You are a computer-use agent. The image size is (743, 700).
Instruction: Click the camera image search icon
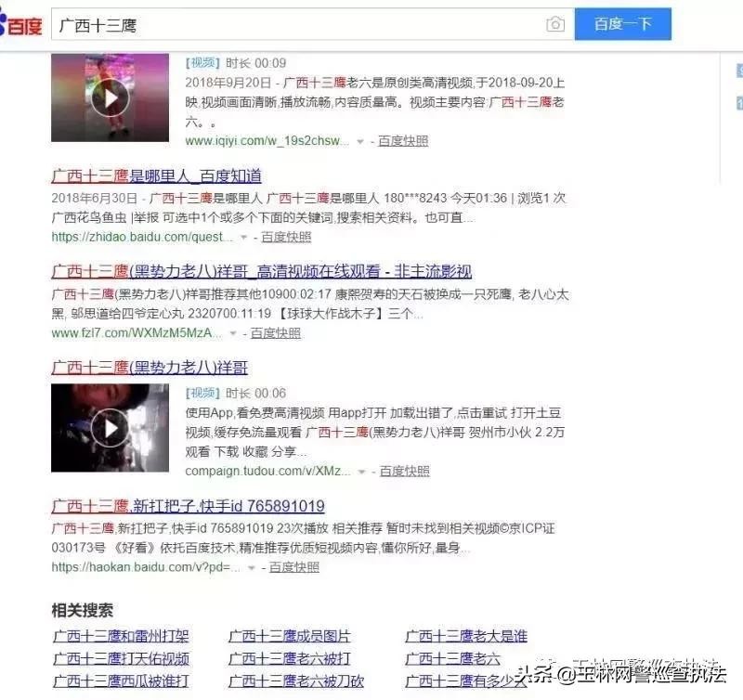(554, 24)
